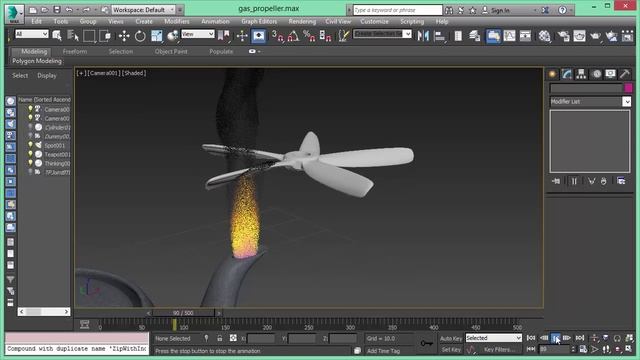The height and width of the screenshot is (360, 640).
Task: Switch to the Freeform ribbon tab
Action: click(75, 51)
